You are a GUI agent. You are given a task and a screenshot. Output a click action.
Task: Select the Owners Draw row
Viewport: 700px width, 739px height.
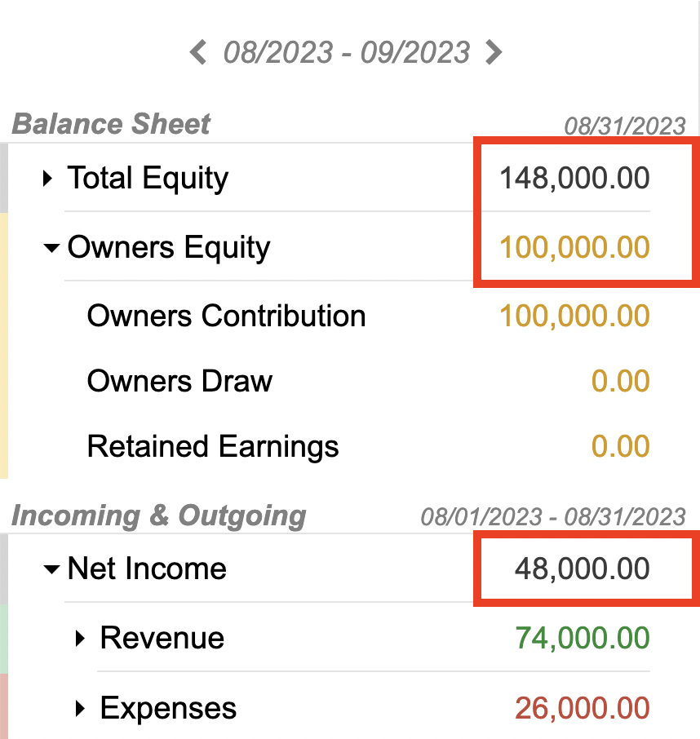[x=179, y=381]
